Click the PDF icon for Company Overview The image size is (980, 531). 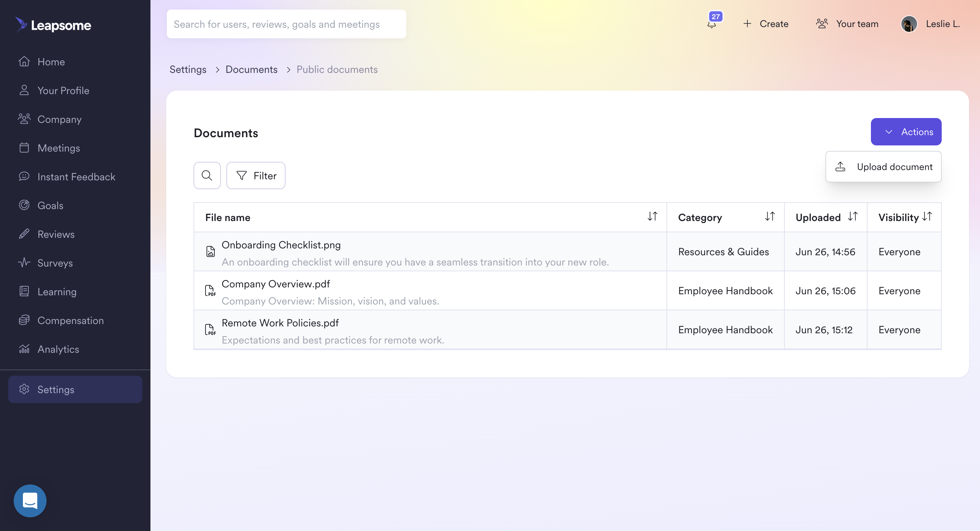[x=210, y=290]
